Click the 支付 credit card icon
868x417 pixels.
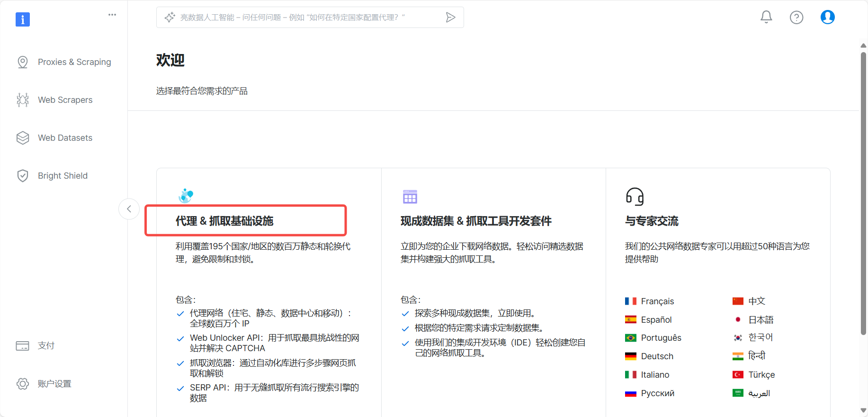(23, 346)
